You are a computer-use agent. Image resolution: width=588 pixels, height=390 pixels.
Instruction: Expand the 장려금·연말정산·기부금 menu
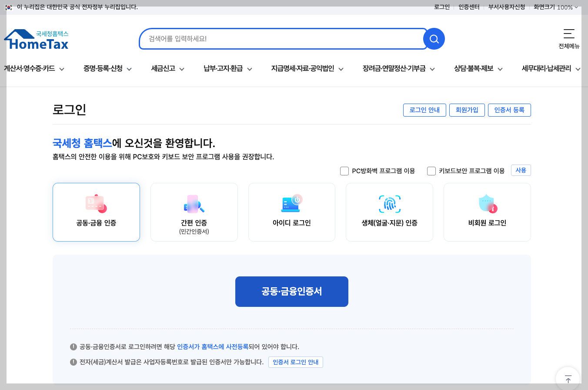click(x=399, y=69)
